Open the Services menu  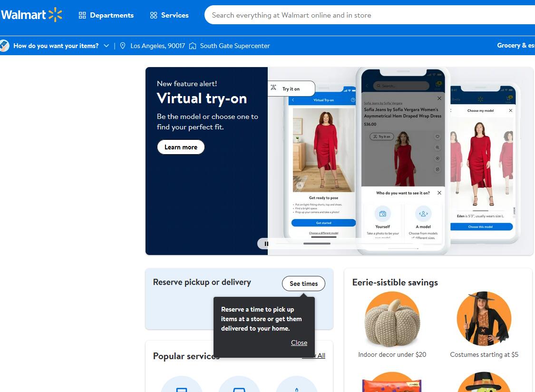pos(169,15)
